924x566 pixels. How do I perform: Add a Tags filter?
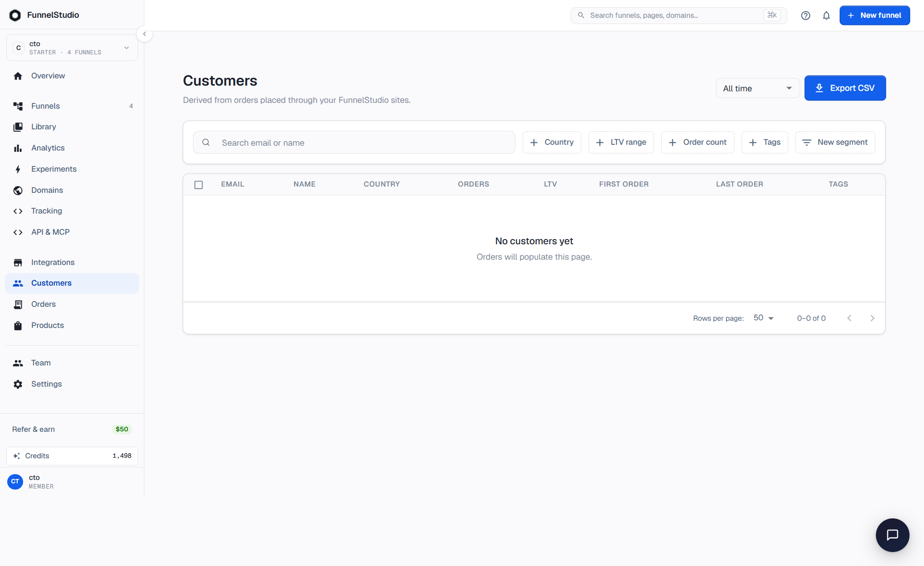(765, 142)
